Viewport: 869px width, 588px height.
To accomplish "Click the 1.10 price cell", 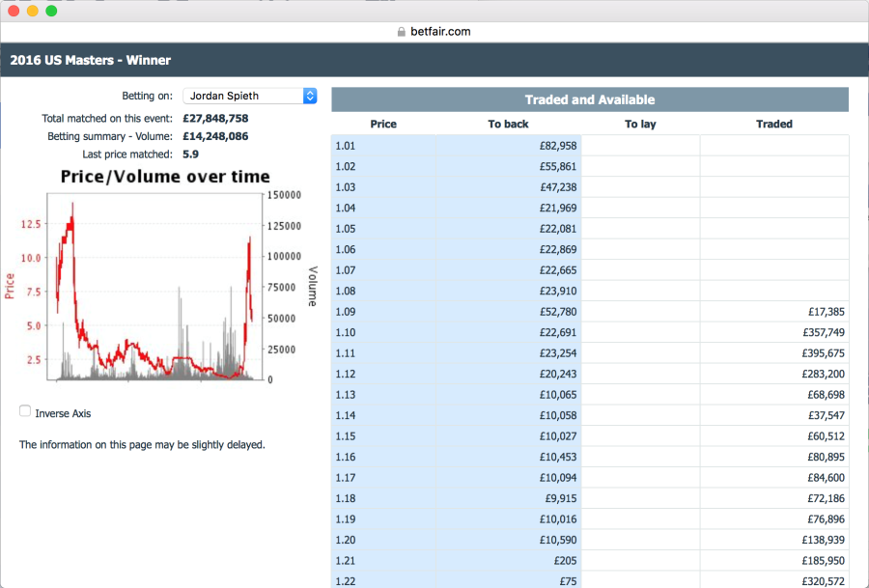I will (383, 332).
